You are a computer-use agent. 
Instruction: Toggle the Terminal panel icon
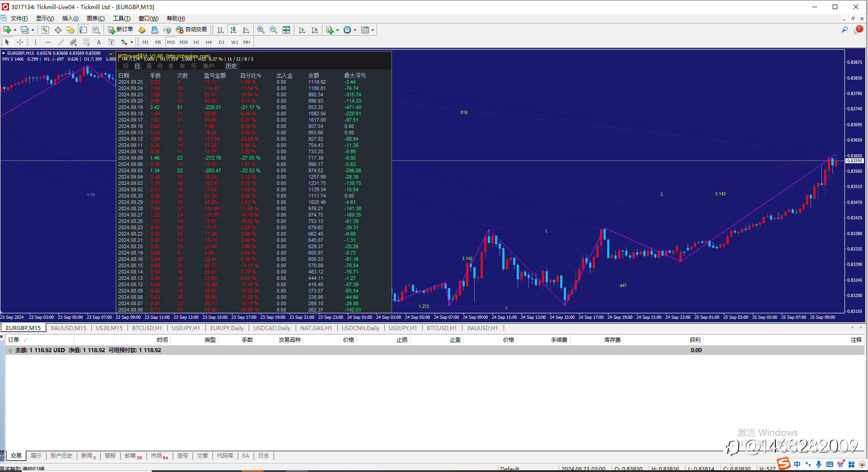[83, 30]
